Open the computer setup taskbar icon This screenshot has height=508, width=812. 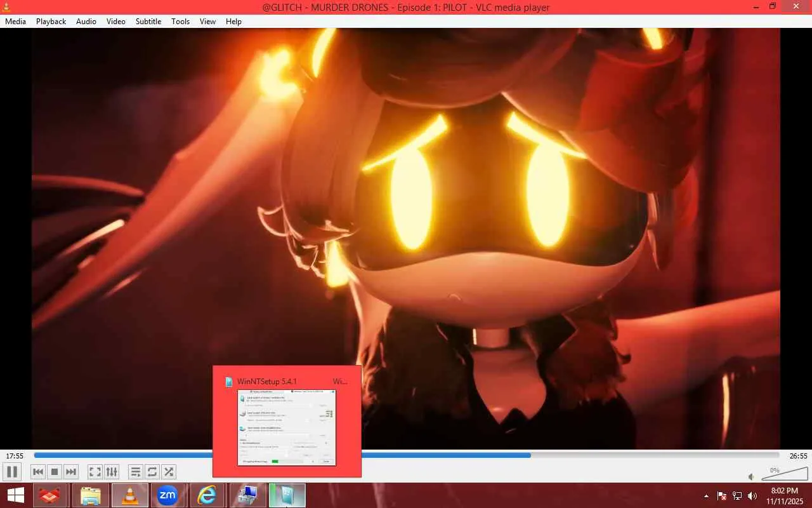247,495
